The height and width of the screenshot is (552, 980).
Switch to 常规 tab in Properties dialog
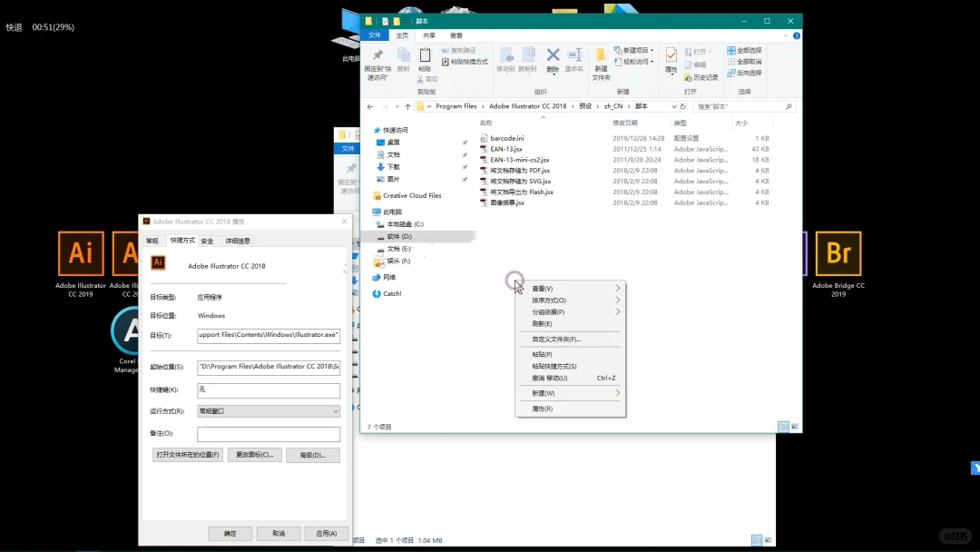[x=152, y=241]
